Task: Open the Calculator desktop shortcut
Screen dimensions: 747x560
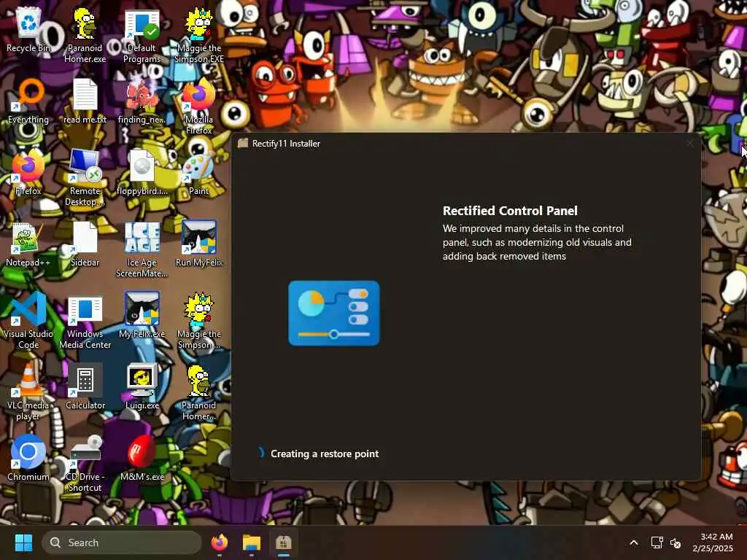Action: 85,386
